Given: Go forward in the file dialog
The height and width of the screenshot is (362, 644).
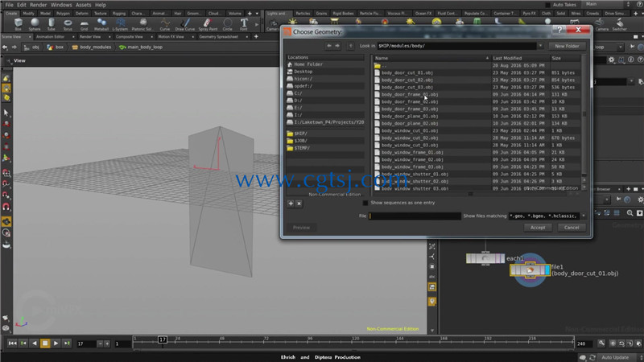Looking at the screenshot, I should 337,46.
